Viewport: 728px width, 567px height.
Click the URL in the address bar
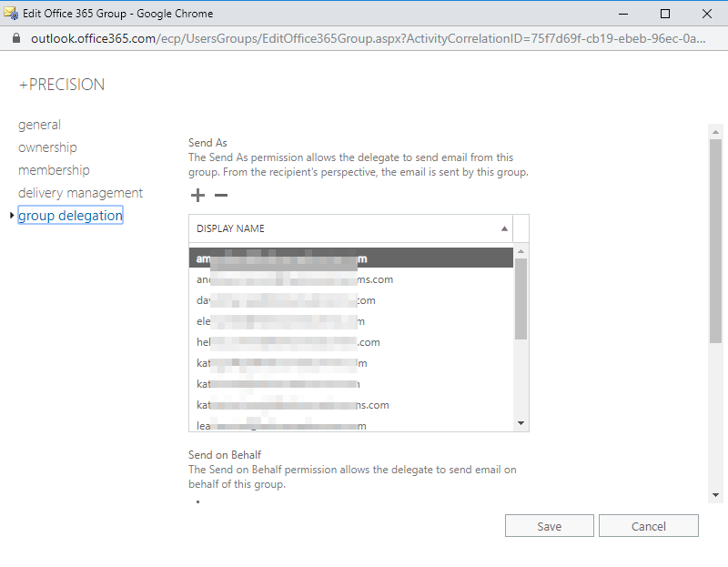[x=369, y=38]
